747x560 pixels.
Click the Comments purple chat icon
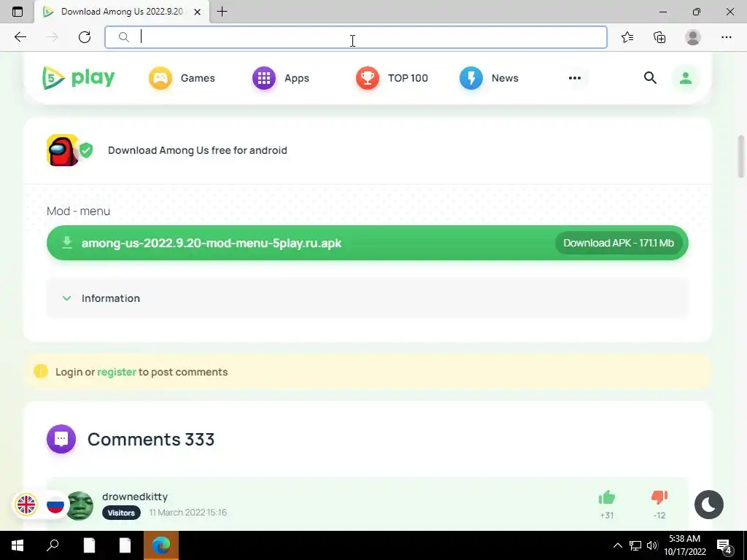(x=61, y=439)
